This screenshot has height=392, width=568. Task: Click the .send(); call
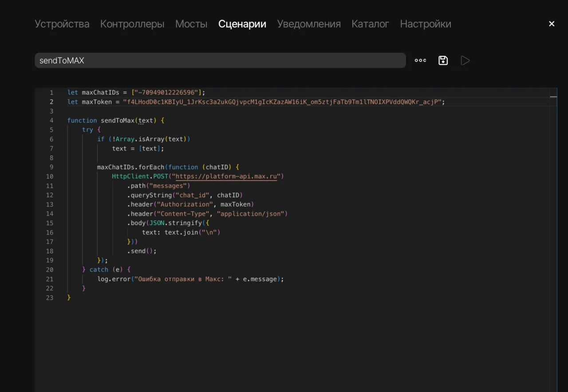(x=142, y=251)
